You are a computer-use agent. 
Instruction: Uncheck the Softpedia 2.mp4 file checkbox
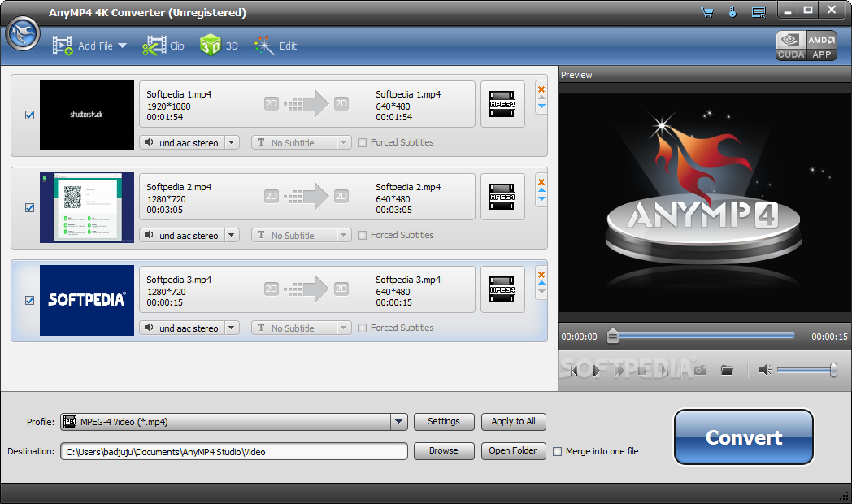[30, 207]
